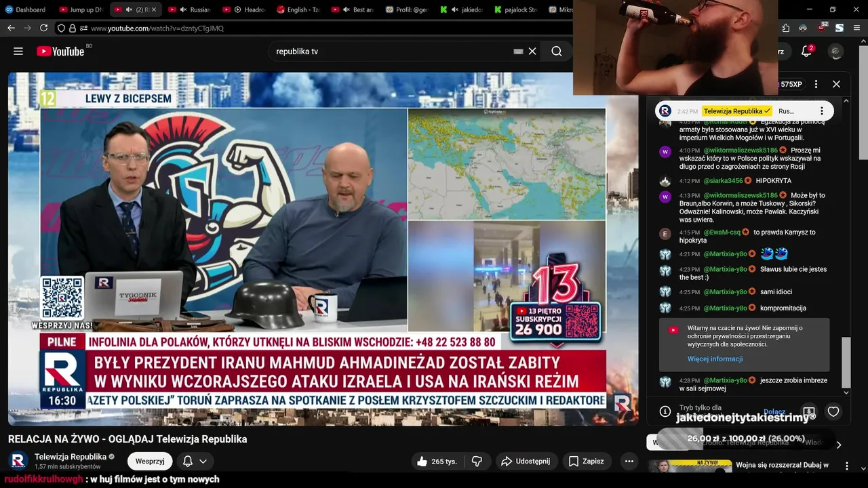This screenshot has width=868, height=488.
Task: Go back in the browser
Action: [x=11, y=28]
